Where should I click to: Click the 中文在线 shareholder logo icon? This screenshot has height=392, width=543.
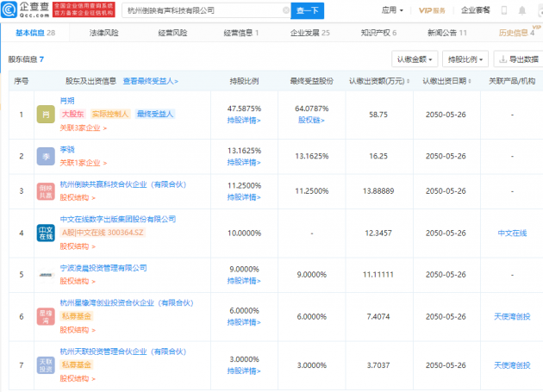coord(45,233)
